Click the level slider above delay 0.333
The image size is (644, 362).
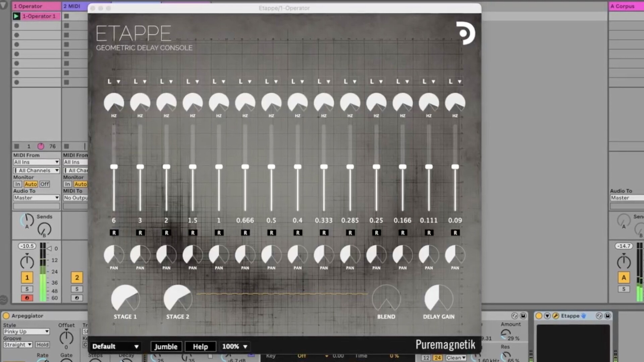[324, 167]
